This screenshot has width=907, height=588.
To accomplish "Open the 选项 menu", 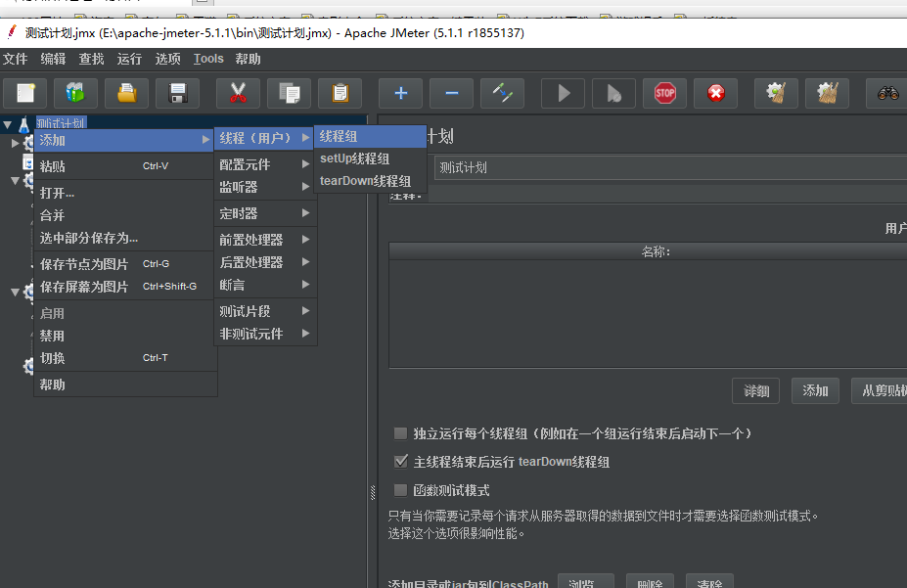I will pyautogui.click(x=167, y=59).
